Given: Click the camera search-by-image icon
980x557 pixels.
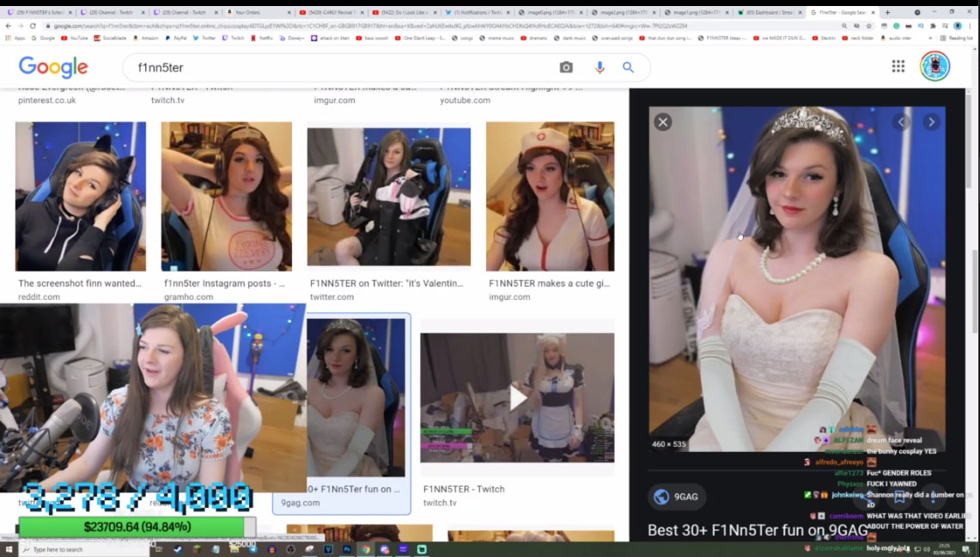Looking at the screenshot, I should (566, 68).
